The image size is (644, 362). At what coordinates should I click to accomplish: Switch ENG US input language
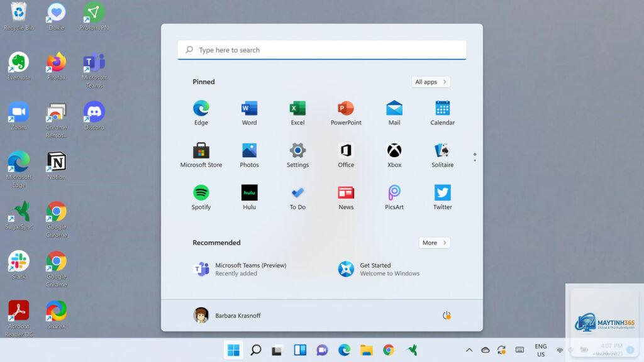point(540,350)
